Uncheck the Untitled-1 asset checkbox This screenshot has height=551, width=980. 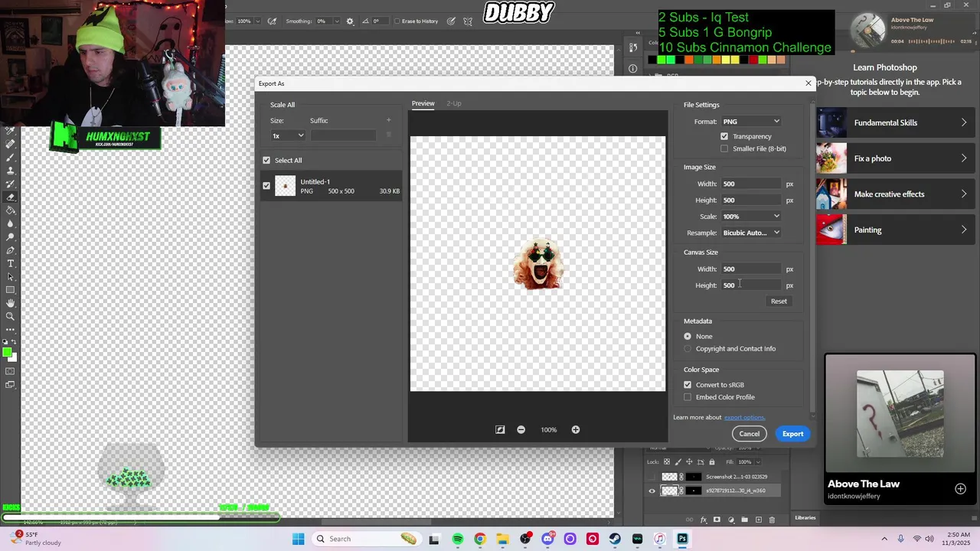(x=266, y=185)
